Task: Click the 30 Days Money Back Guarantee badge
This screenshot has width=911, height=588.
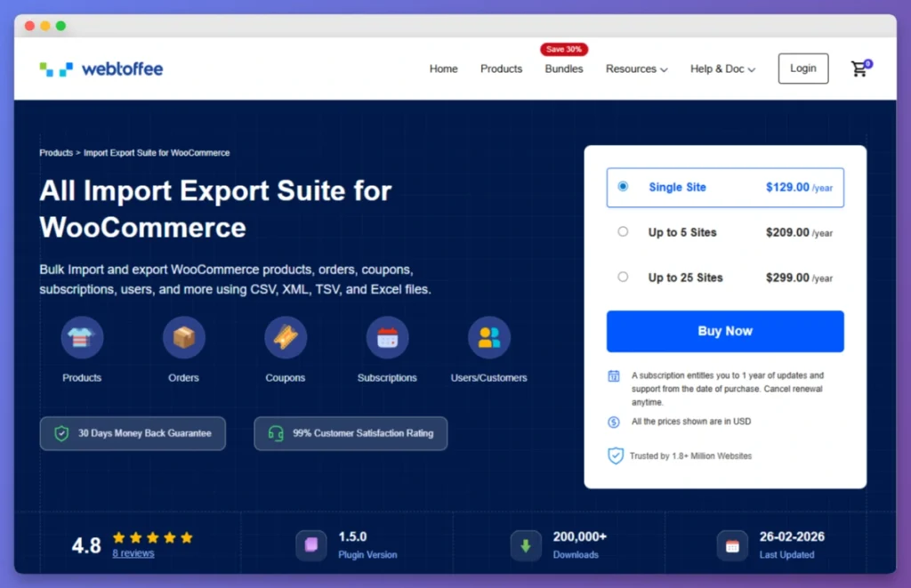Action: coord(133,434)
